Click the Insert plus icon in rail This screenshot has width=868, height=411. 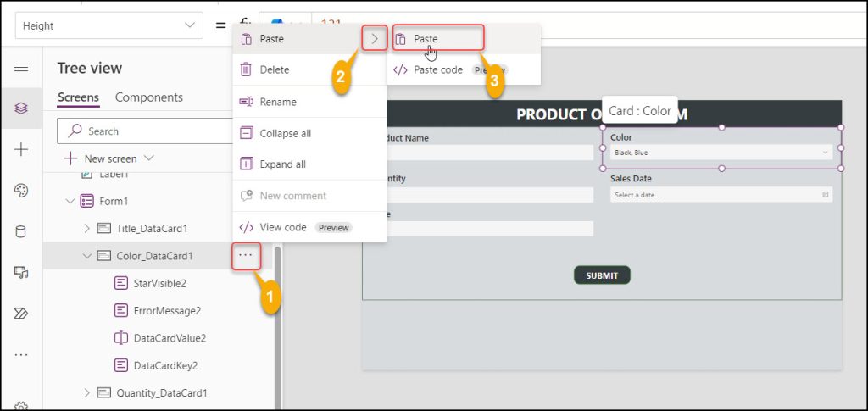[21, 149]
